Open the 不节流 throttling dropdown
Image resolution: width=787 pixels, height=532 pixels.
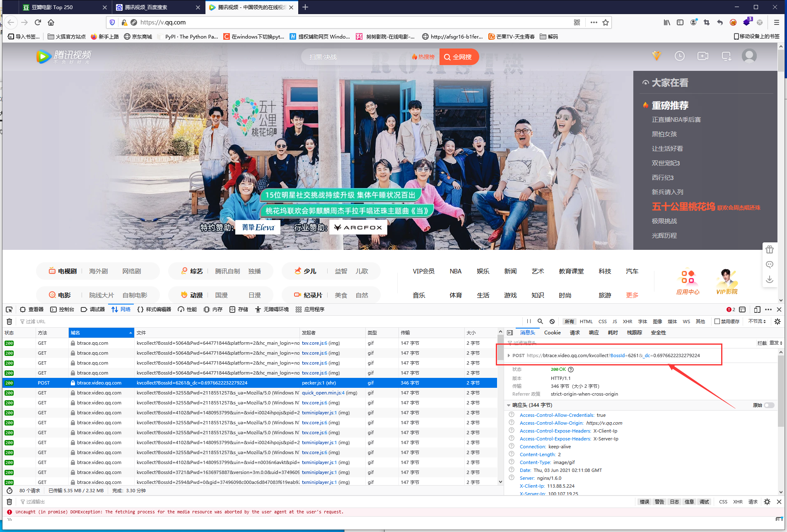(757, 322)
